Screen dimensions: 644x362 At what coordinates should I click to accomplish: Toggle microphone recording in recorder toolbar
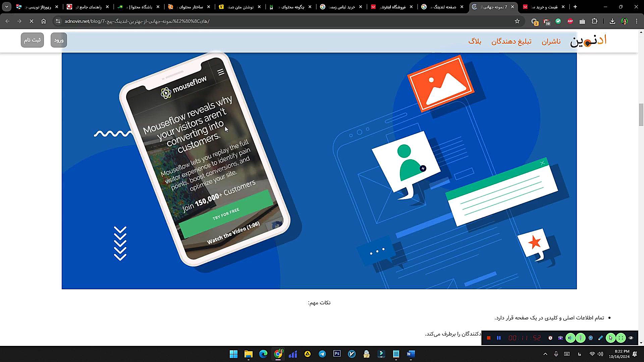pos(581,338)
